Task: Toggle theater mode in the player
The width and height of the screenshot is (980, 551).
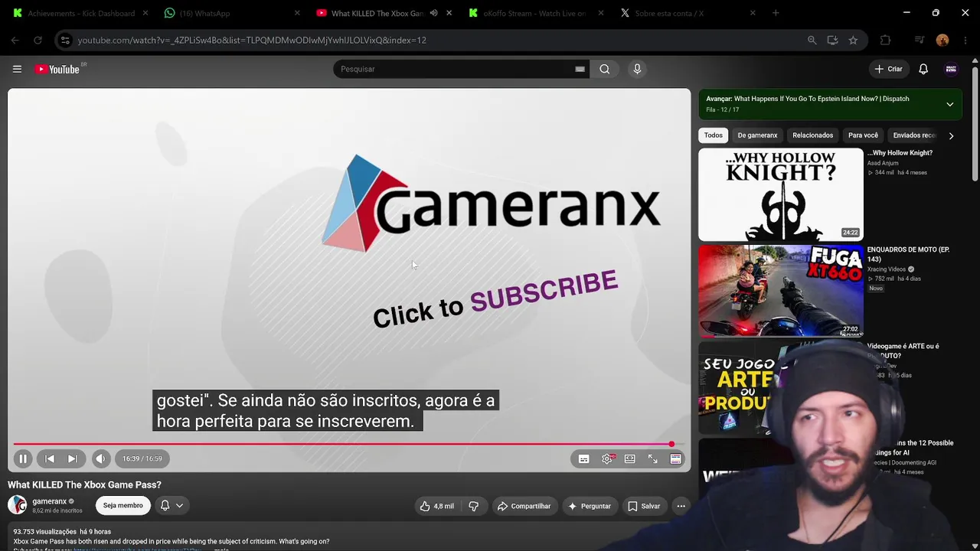Action: pos(629,458)
